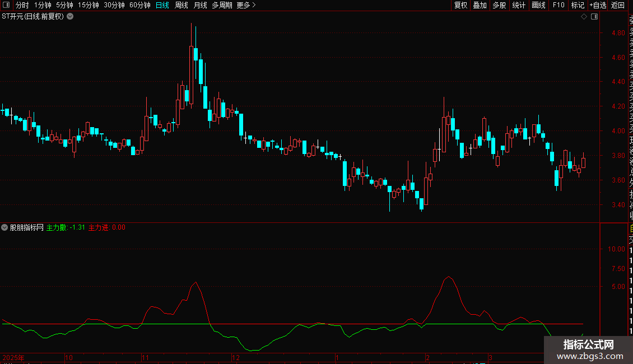Click the 4.80 price axis label
The width and height of the screenshot is (633, 364).
point(618,33)
